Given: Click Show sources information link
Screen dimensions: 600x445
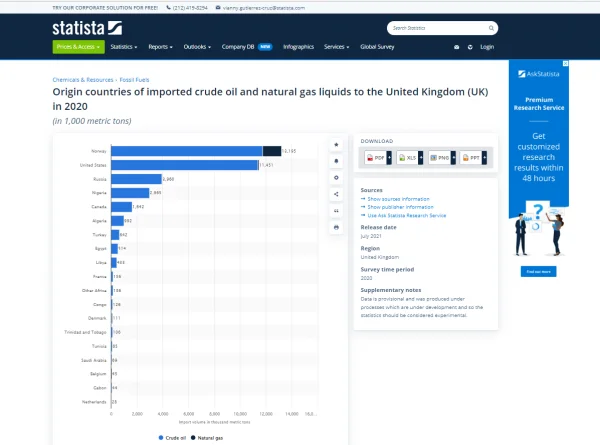Looking at the screenshot, I should (398, 199).
